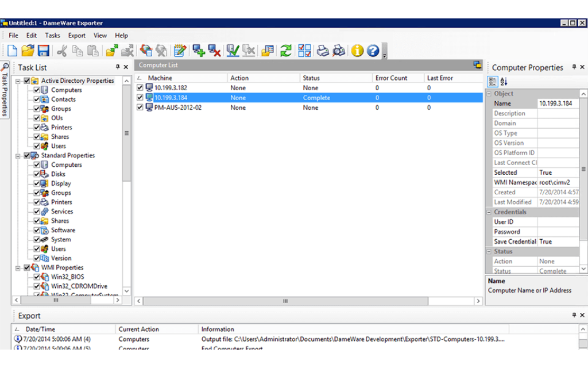Screen dimensions: 588x368
Task: Sort by the Status column header
Action: (311, 78)
